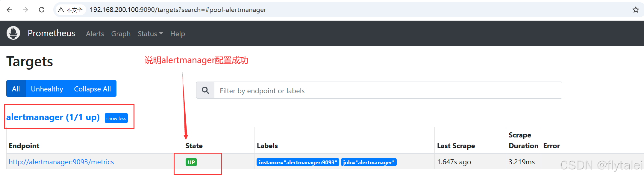The width and height of the screenshot is (644, 176).
Task: Click the instance="alertmanager:9093" label badge
Action: (298, 162)
